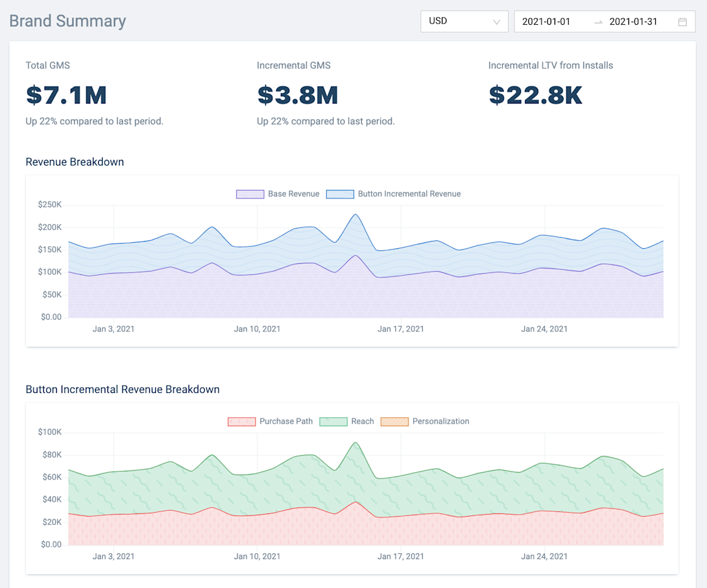Click the $100K axis label in Incremental chart

(50, 432)
